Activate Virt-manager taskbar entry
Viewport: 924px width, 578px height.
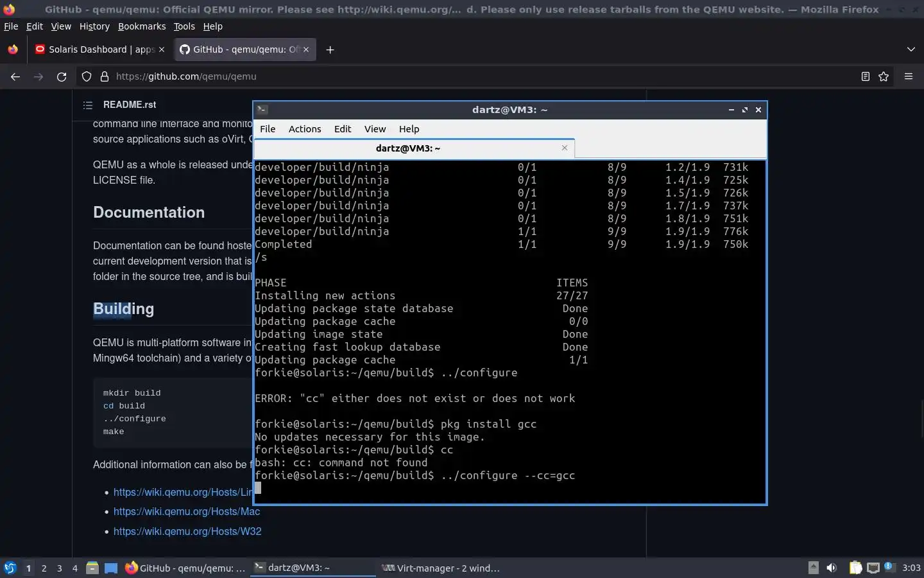(441, 568)
